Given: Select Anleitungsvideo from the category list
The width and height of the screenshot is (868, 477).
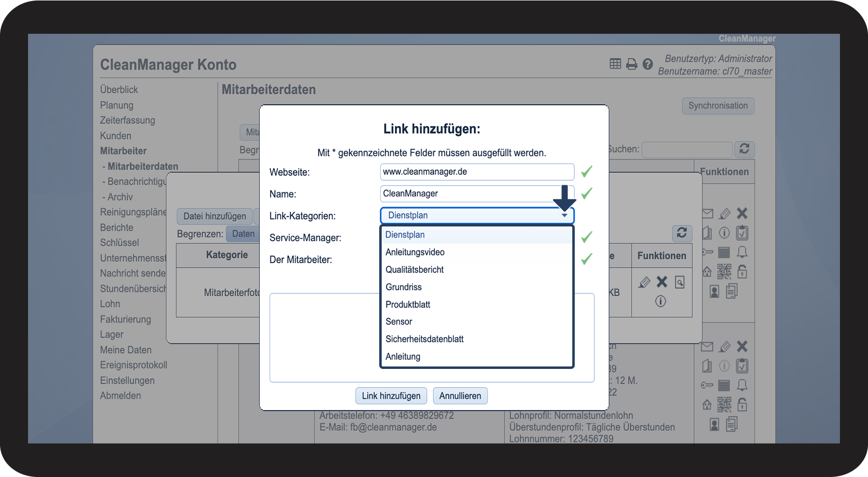Looking at the screenshot, I should pyautogui.click(x=415, y=253).
